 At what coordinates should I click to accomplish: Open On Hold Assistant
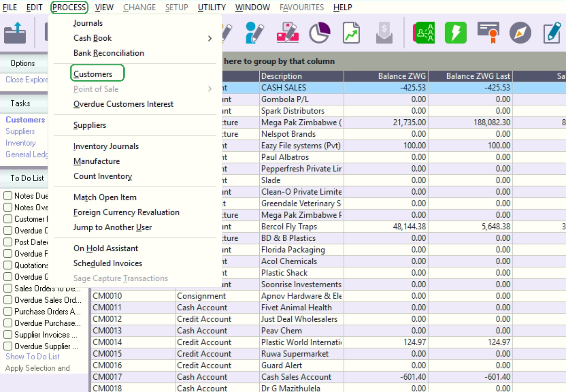point(105,249)
